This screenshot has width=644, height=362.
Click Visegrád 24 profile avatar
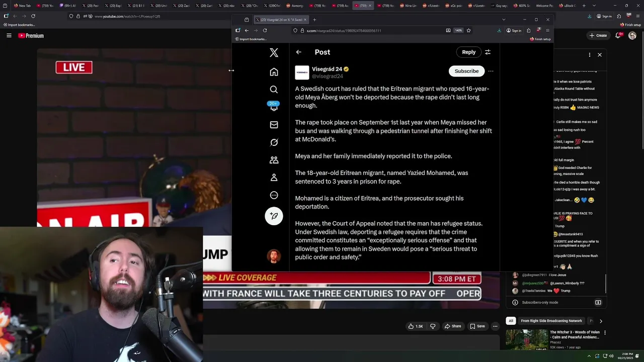coord(302,72)
